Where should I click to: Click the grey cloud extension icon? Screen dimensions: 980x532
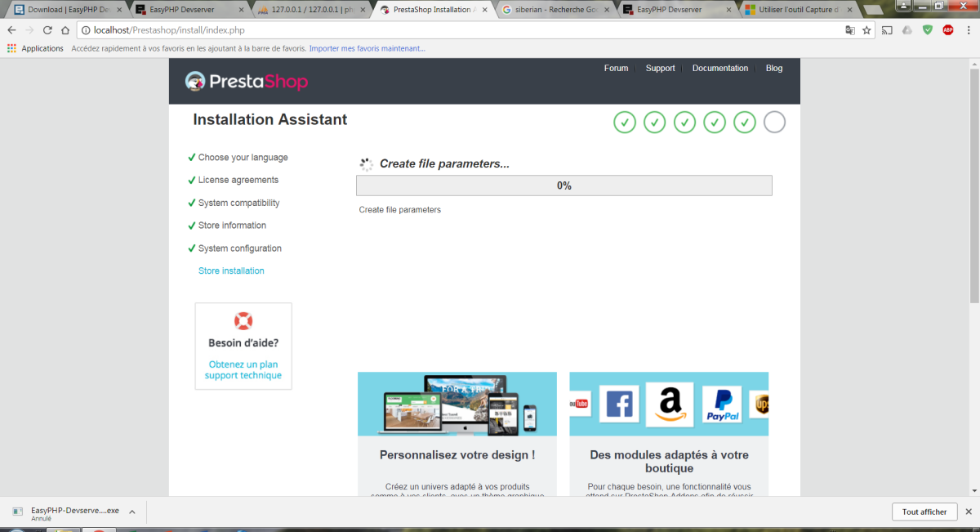pyautogui.click(x=906, y=30)
